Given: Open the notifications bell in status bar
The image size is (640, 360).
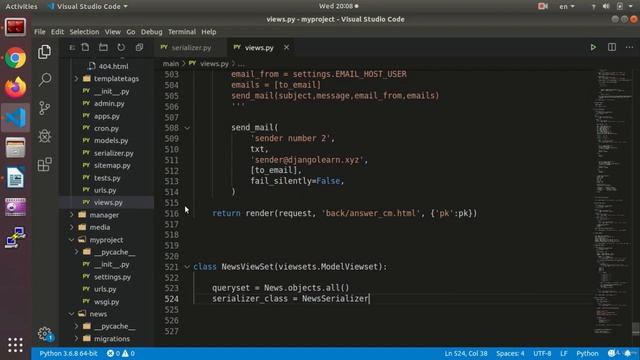Looking at the screenshot, I should (x=628, y=353).
